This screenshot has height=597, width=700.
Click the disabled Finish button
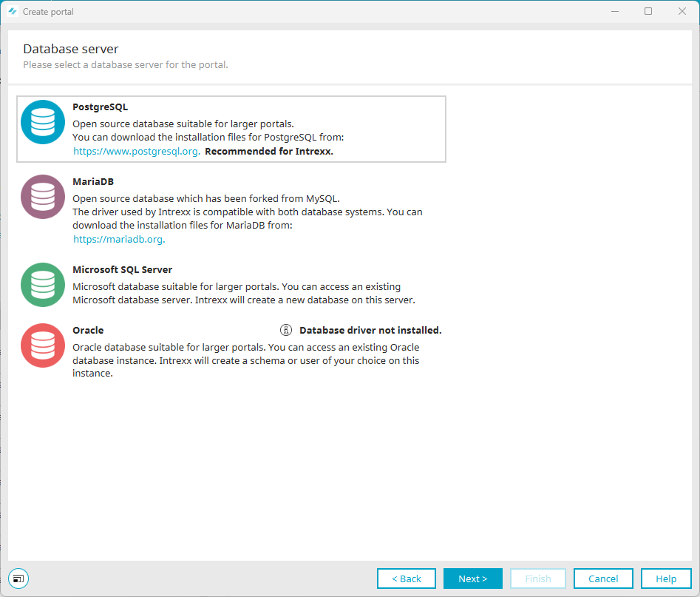pos(538,579)
